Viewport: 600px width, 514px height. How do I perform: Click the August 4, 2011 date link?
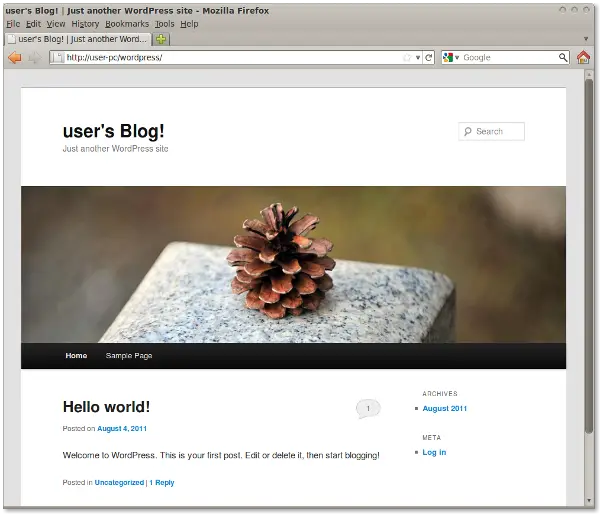point(122,429)
